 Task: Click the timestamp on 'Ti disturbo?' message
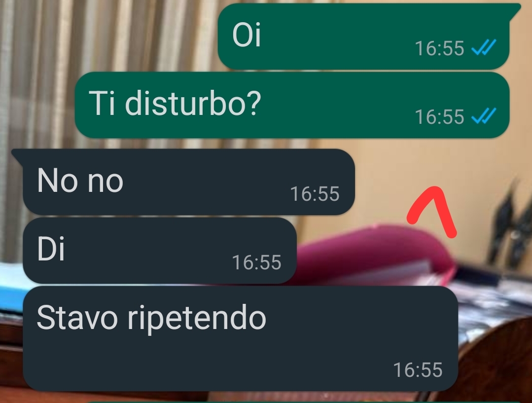[x=439, y=117]
